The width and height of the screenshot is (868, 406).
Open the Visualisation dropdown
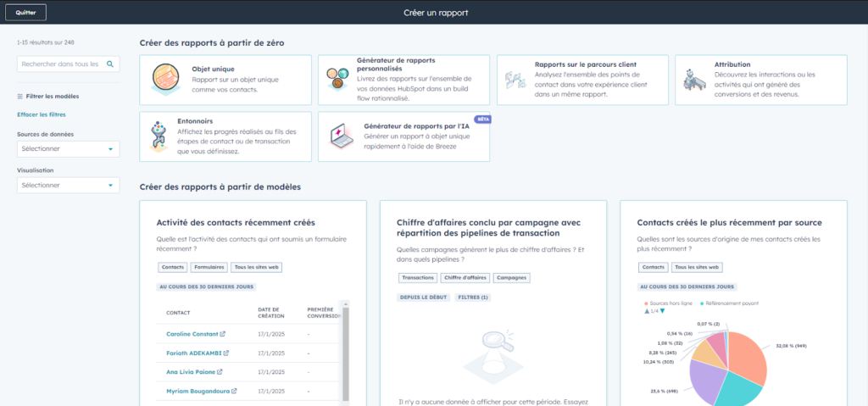click(x=68, y=185)
